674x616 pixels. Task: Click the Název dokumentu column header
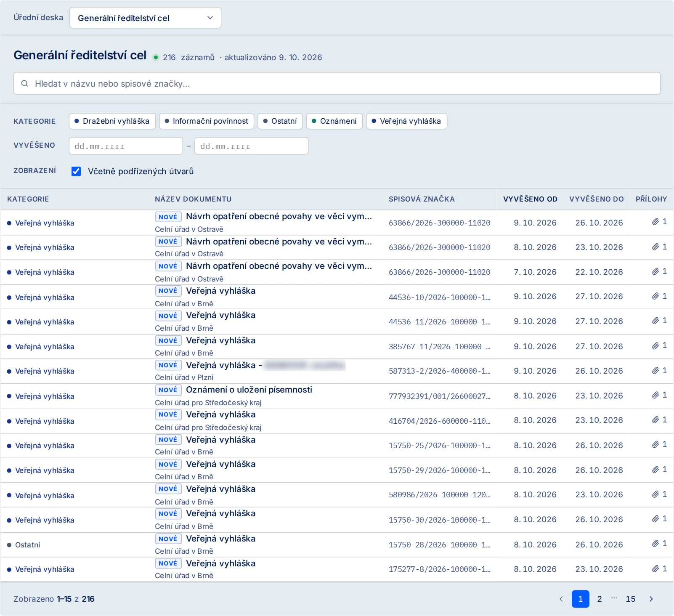[x=193, y=199]
